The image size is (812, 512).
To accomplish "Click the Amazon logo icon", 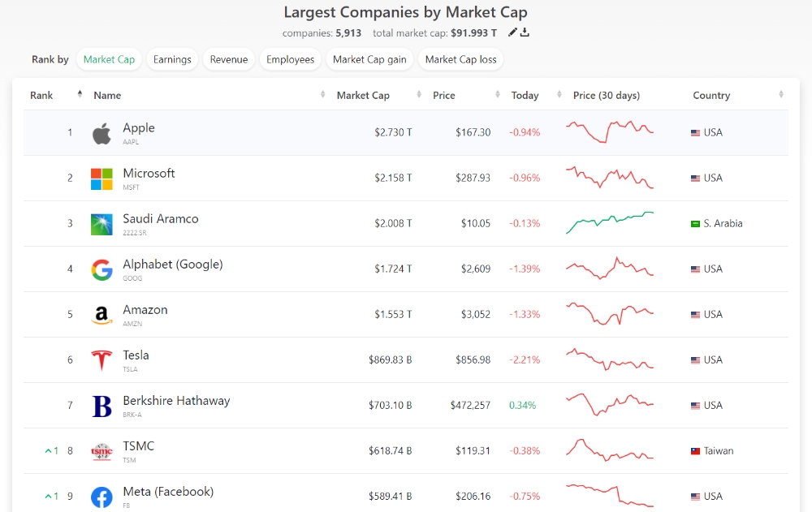I will point(101,315).
